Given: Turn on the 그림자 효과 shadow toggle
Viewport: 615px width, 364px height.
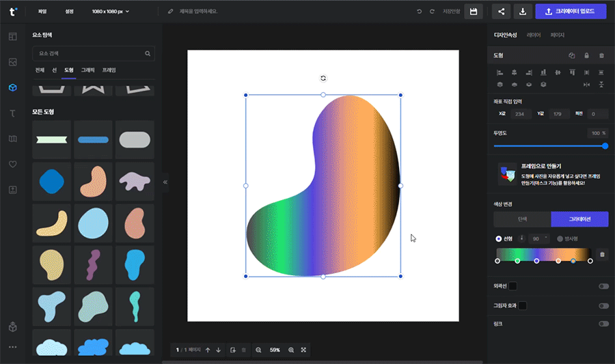Looking at the screenshot, I should tap(603, 305).
